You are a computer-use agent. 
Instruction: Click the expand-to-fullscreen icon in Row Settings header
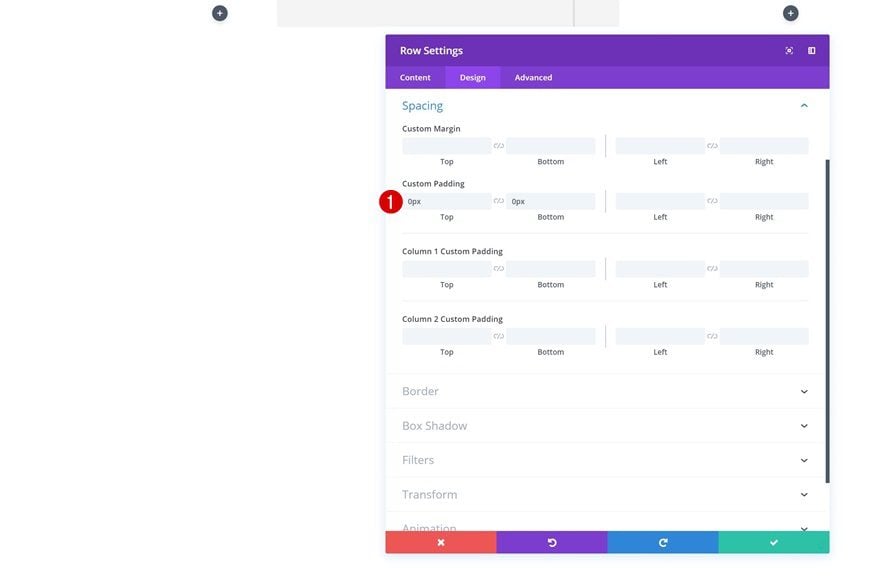(x=789, y=51)
